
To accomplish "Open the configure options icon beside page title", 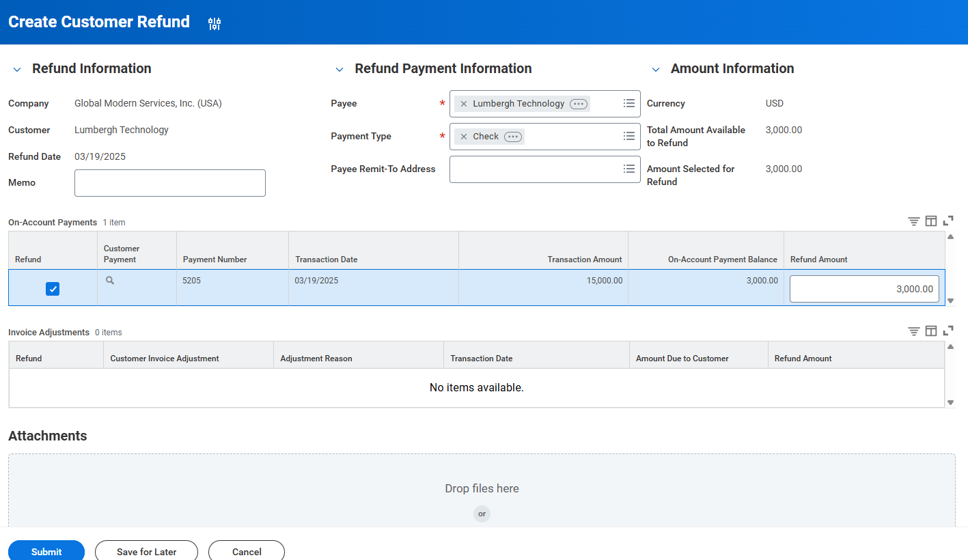I will tap(215, 24).
